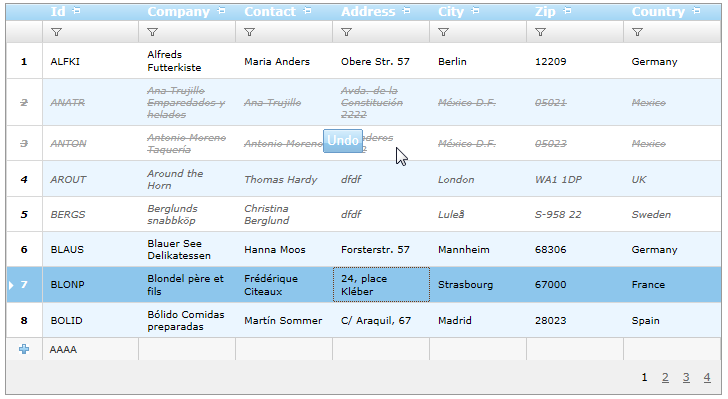Image resolution: width=728 pixels, height=399 pixels.
Task: Click the Martín Sommer contact cell
Action: [x=284, y=321]
